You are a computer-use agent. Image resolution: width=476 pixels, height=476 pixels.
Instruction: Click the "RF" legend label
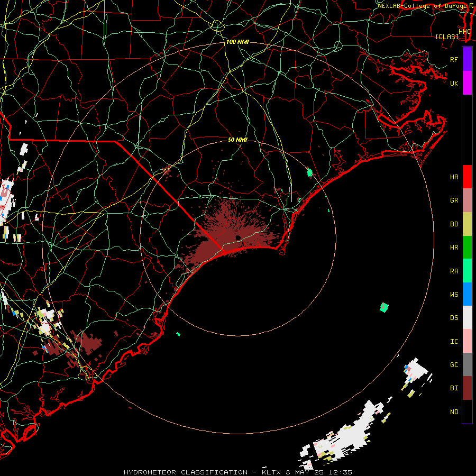(454, 59)
